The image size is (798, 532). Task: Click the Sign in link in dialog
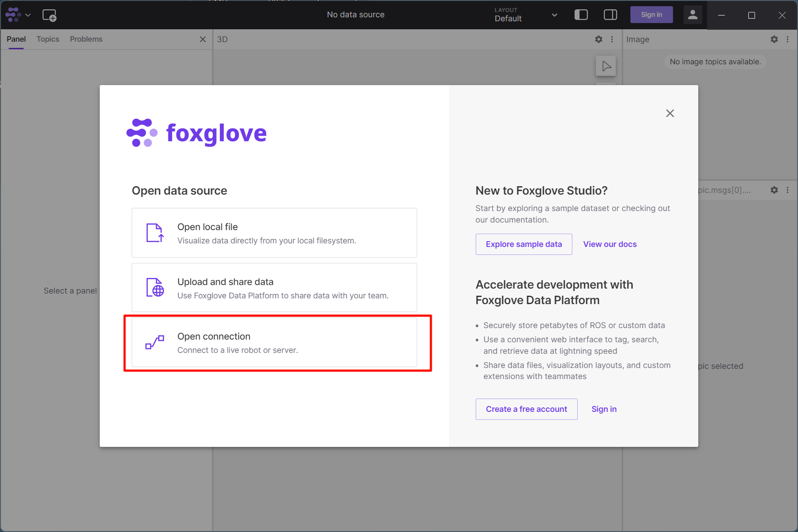[x=604, y=409]
